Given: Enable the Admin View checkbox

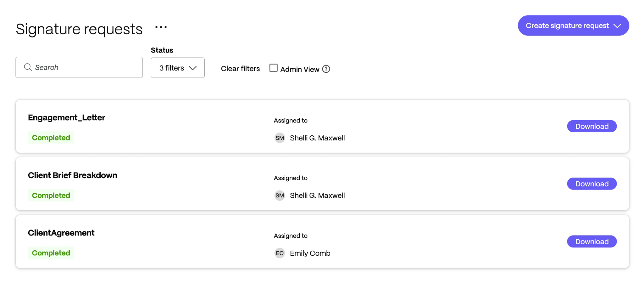Looking at the screenshot, I should click(273, 68).
